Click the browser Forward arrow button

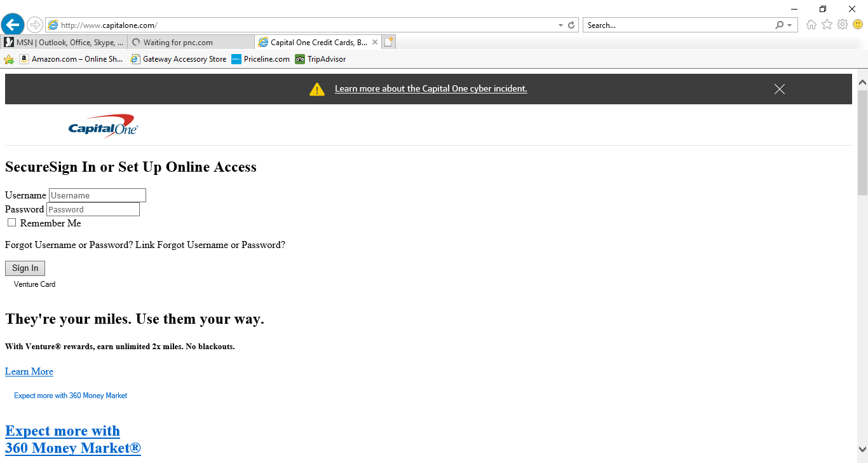[x=35, y=25]
